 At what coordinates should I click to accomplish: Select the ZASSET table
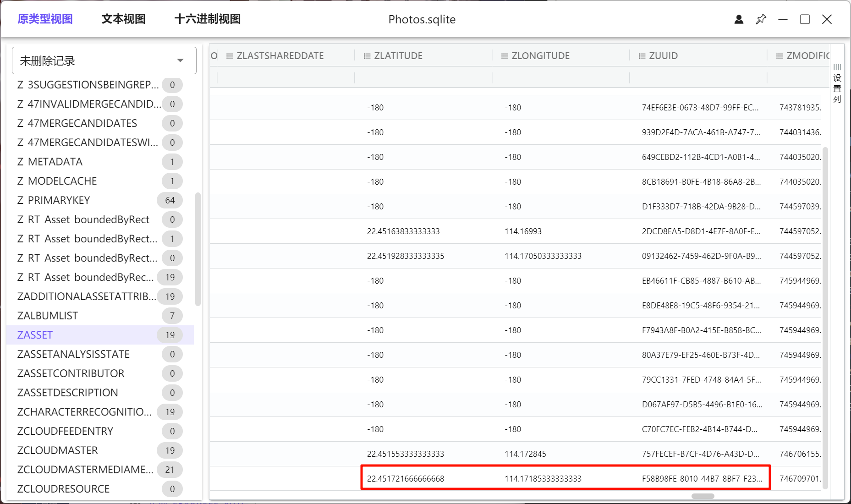pyautogui.click(x=35, y=335)
